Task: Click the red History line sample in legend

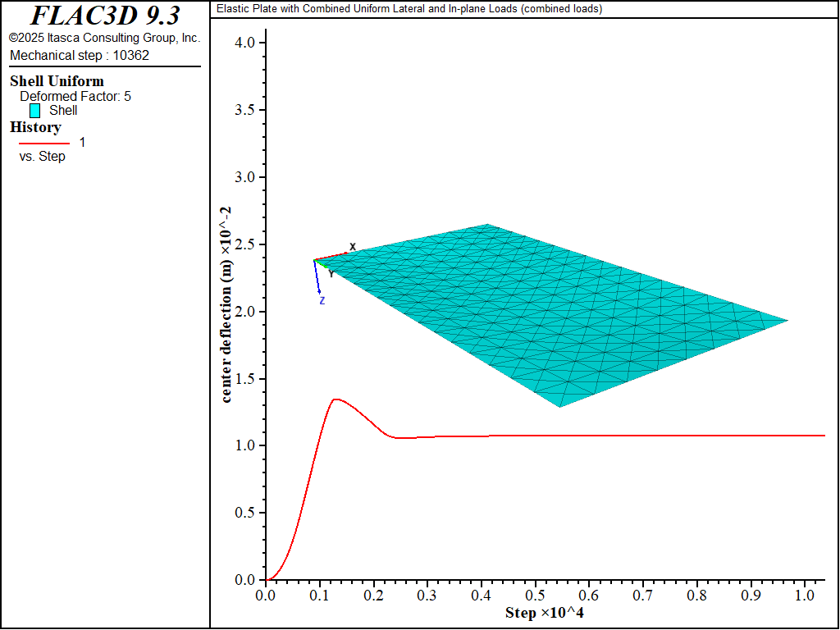Action: pos(44,143)
